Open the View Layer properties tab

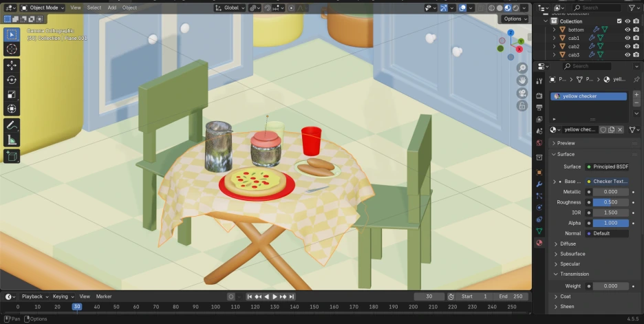point(539,120)
